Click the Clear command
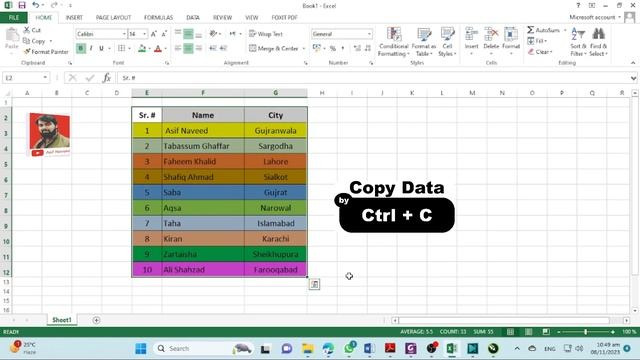Image resolution: width=640 pixels, height=360 pixels. pos(540,52)
